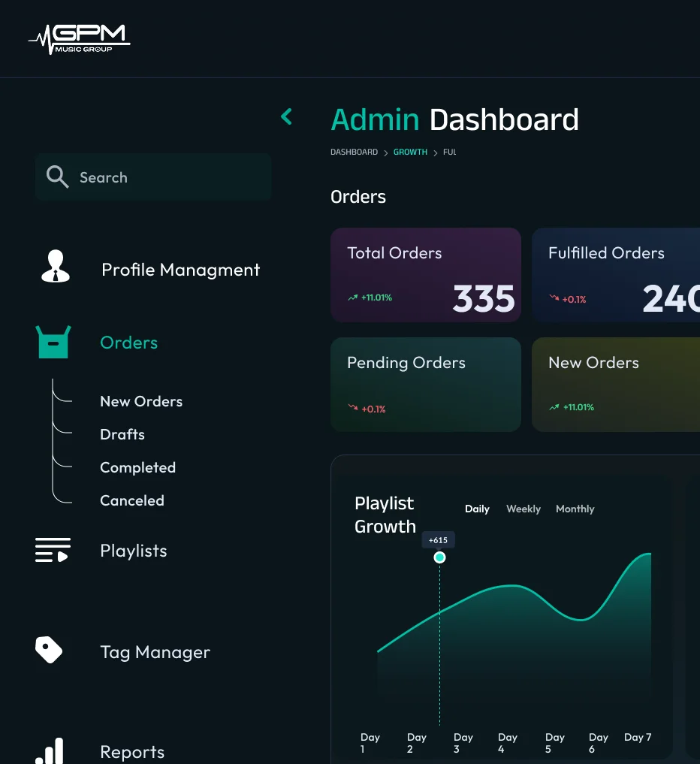Screen dimensions: 700x764
Task: Click the GPM Music Group logo
Action: (x=79, y=38)
